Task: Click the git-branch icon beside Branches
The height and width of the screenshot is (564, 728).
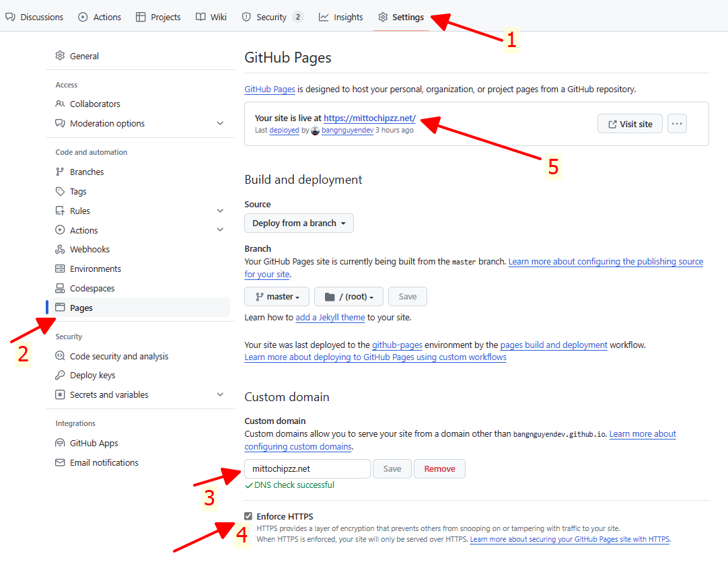Action: point(60,172)
